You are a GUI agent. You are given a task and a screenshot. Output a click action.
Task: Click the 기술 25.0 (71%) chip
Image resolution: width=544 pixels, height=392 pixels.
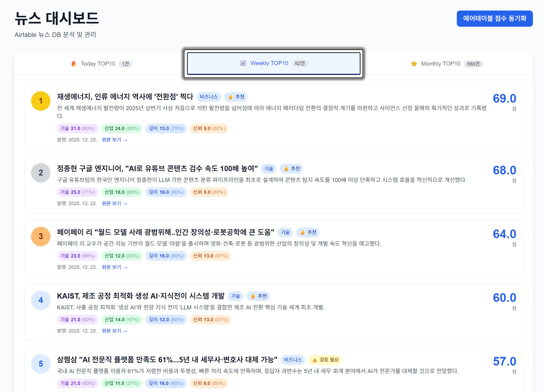coord(77,192)
